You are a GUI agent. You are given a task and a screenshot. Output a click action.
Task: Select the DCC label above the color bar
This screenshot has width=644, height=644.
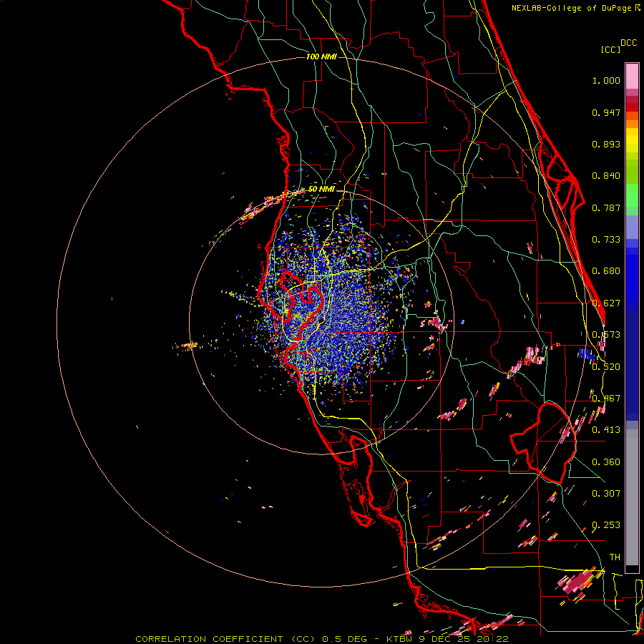[628, 43]
